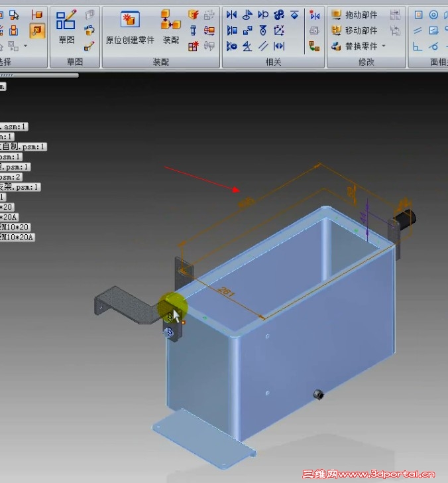448x483 pixels.
Task: Select the 自制.psm:1 pathfinder item
Action: (23, 147)
